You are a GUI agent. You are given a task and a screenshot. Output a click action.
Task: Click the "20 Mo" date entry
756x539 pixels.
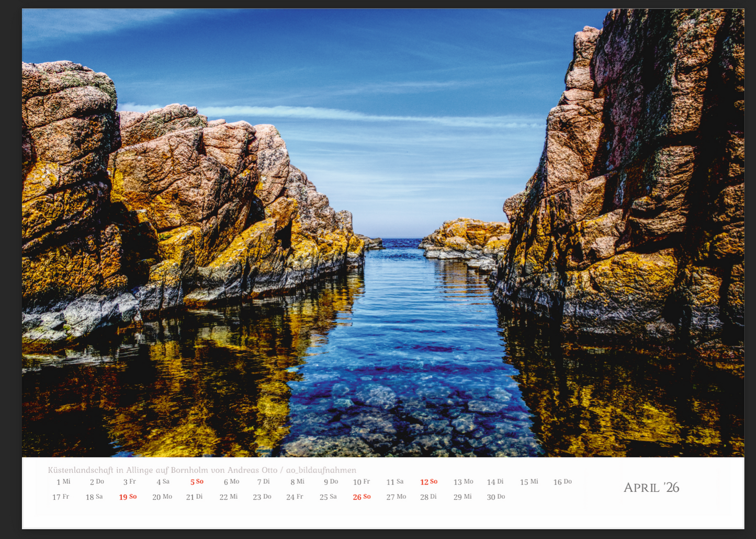coord(162,497)
